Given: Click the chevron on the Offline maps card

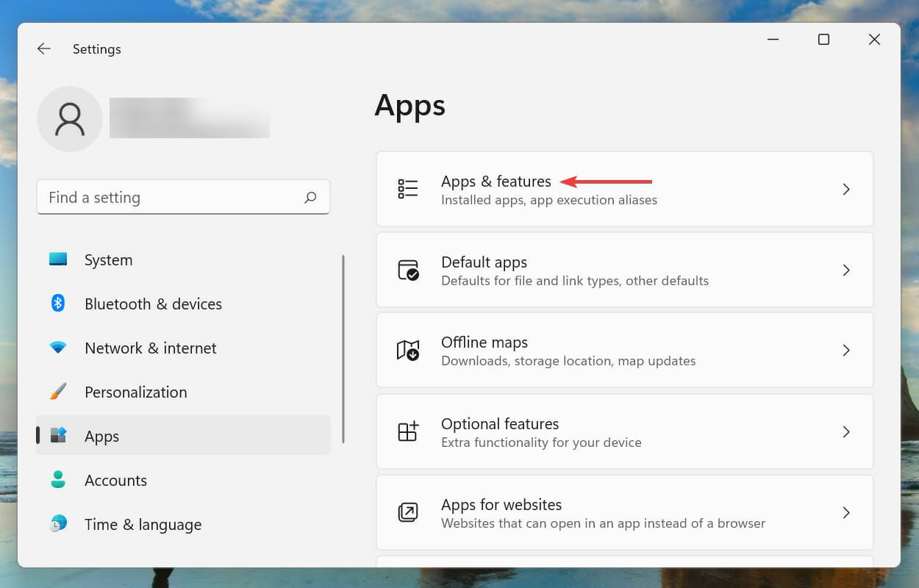Looking at the screenshot, I should [846, 351].
